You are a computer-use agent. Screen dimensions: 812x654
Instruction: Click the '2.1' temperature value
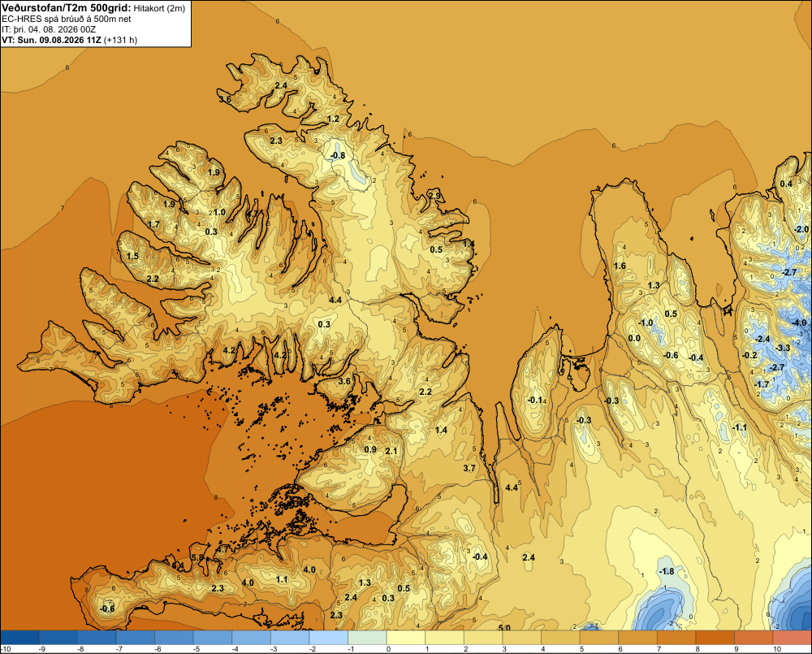click(x=391, y=451)
